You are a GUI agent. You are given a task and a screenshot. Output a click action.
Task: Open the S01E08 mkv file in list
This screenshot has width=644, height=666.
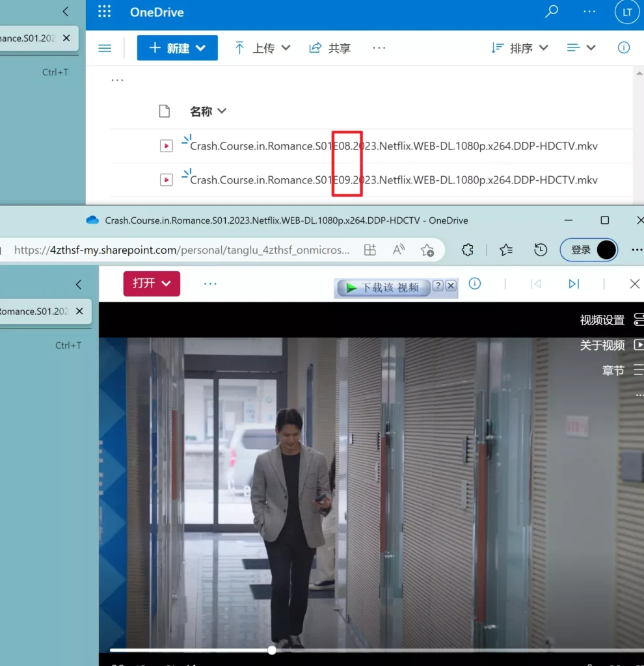coord(393,146)
